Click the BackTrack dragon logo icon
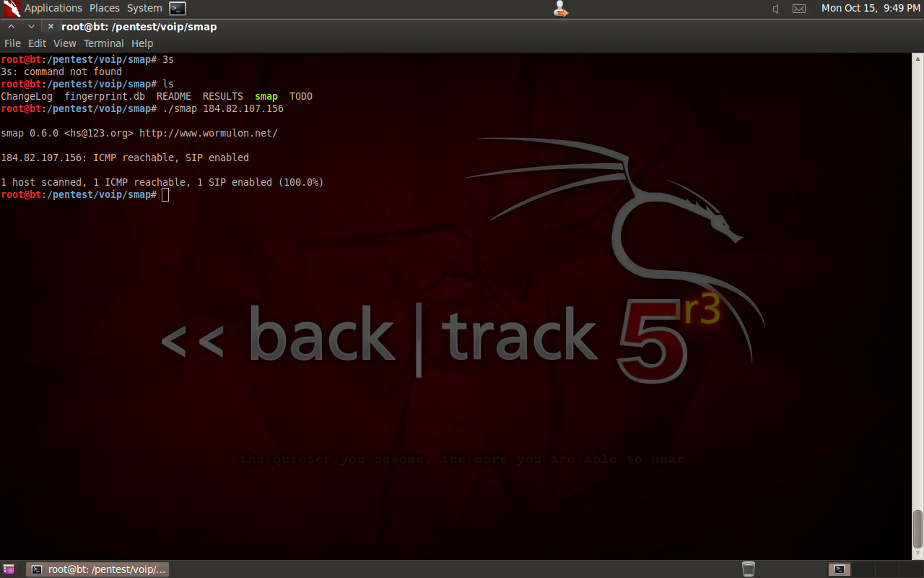The width and height of the screenshot is (924, 578). (12, 9)
